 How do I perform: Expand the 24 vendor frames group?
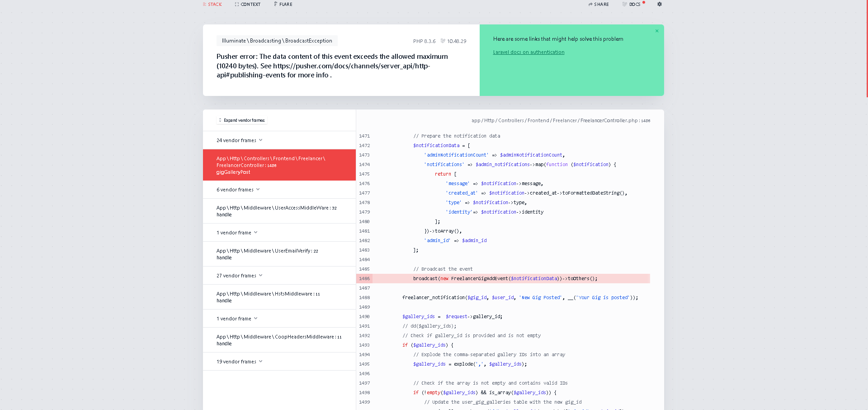(x=239, y=140)
